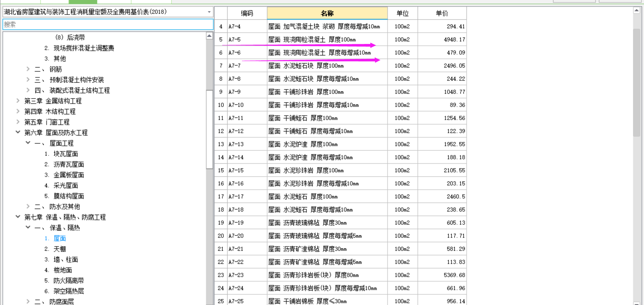This screenshot has height=305, width=644.
Task: Select row A7-22 沥青矿渣棉毡 厚度每增减5mm
Action: tap(340, 262)
